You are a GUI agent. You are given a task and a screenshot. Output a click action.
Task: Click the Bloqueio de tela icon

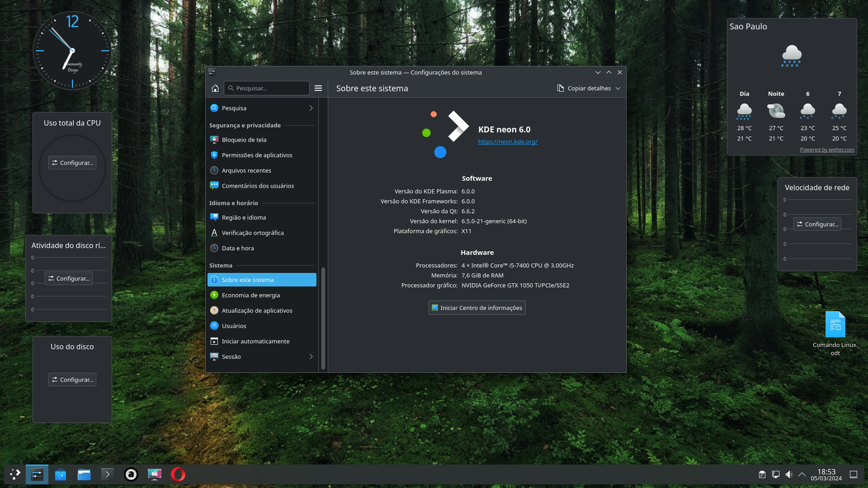coord(214,140)
